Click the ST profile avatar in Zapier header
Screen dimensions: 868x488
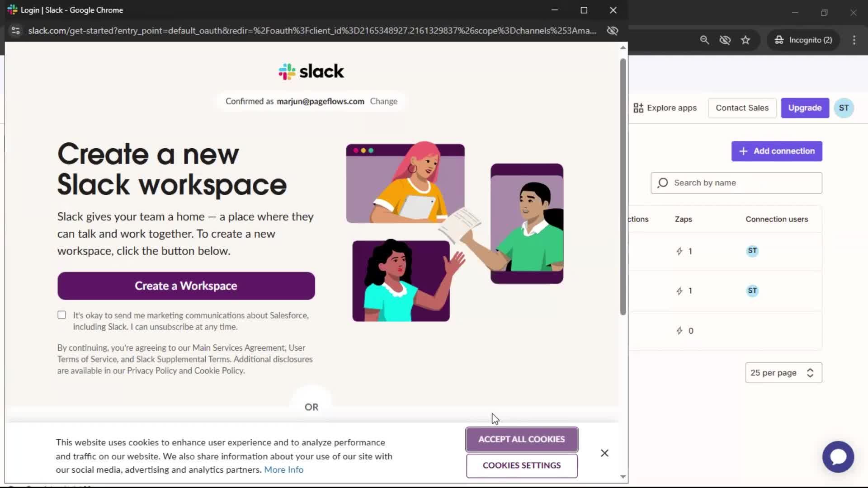(844, 108)
